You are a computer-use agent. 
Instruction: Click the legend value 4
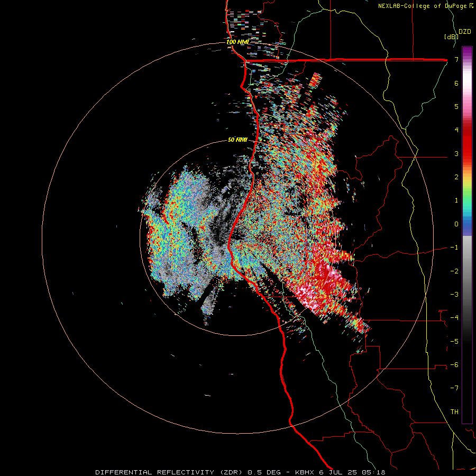(456, 130)
